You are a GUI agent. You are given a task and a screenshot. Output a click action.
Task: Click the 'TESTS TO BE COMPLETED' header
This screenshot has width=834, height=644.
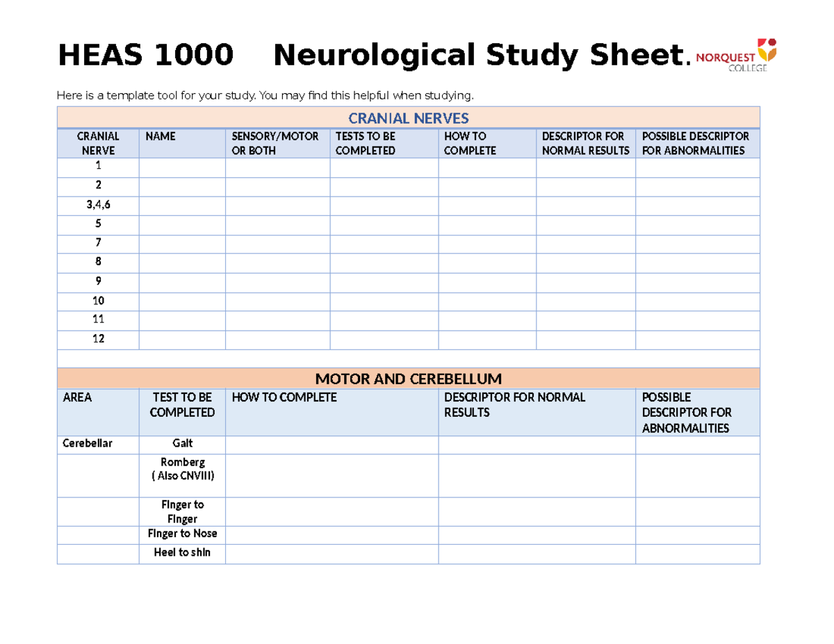(384, 143)
